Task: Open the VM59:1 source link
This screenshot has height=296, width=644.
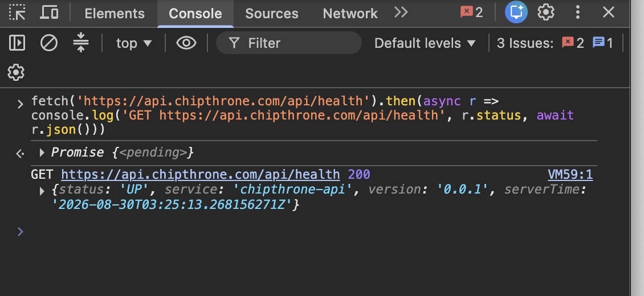Action: click(x=570, y=175)
